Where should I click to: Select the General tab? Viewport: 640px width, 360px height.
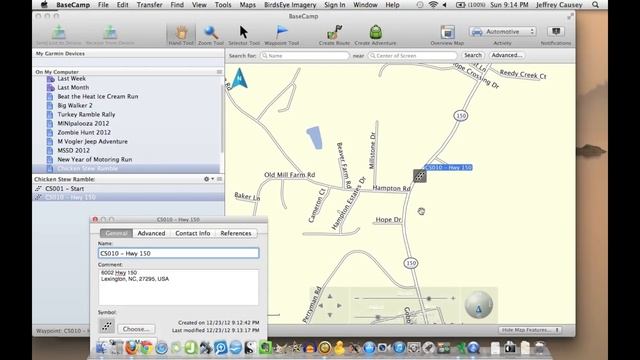[x=116, y=233]
